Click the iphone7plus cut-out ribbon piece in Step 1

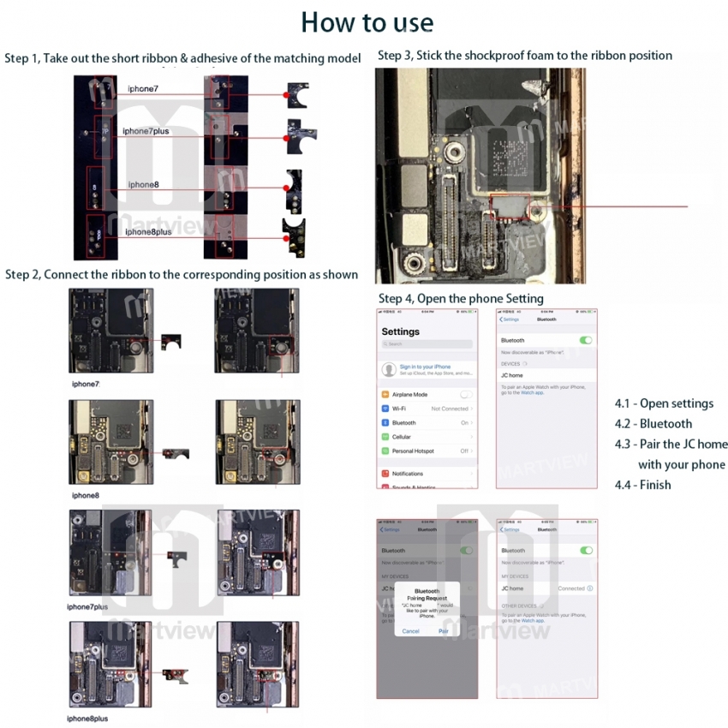(301, 136)
